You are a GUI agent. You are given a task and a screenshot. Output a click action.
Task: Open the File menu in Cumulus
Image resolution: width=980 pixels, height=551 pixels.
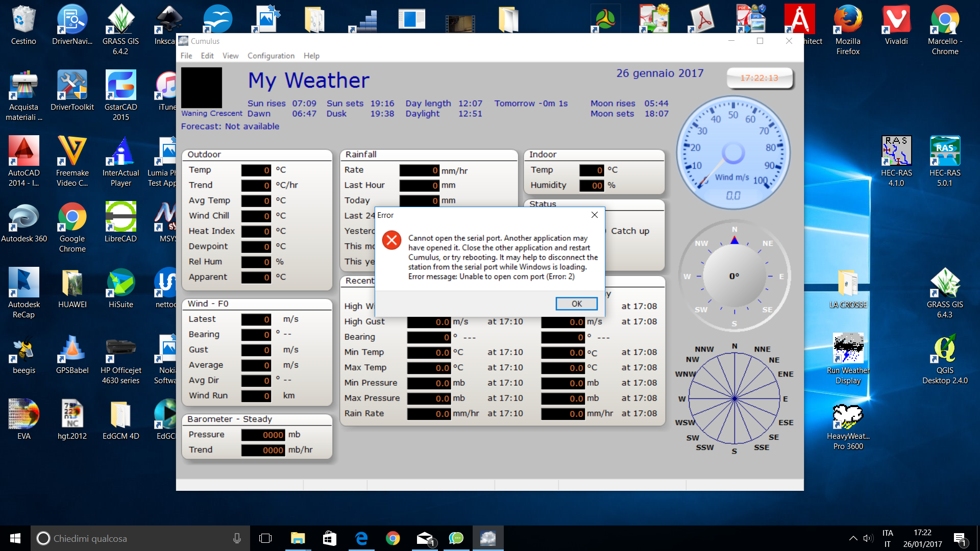pos(186,56)
